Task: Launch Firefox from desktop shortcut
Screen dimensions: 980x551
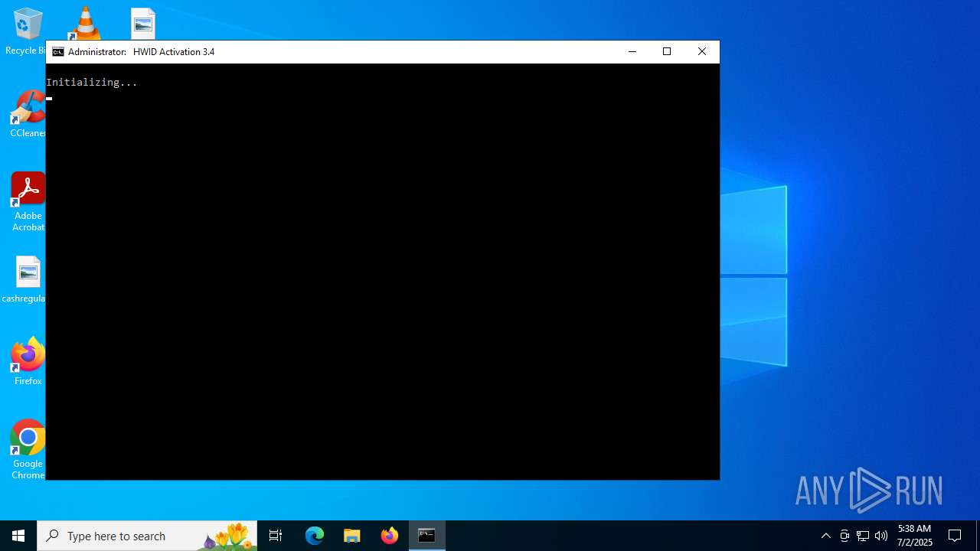Action: 28,362
